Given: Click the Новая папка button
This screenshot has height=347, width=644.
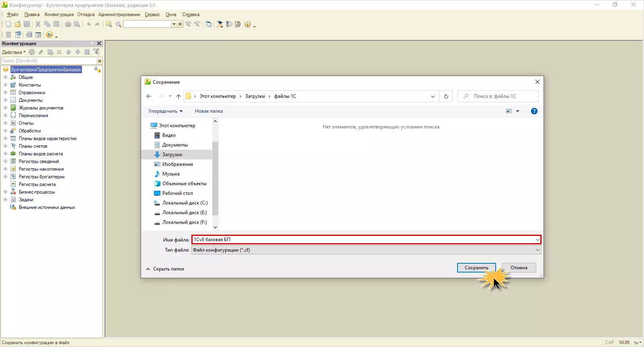Looking at the screenshot, I should pos(209,111).
